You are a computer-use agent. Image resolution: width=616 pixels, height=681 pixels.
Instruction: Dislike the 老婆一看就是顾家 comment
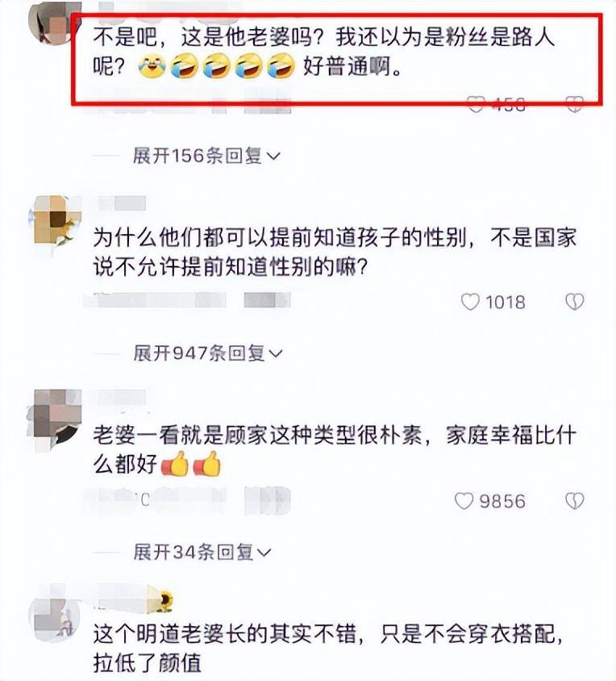pos(575,501)
